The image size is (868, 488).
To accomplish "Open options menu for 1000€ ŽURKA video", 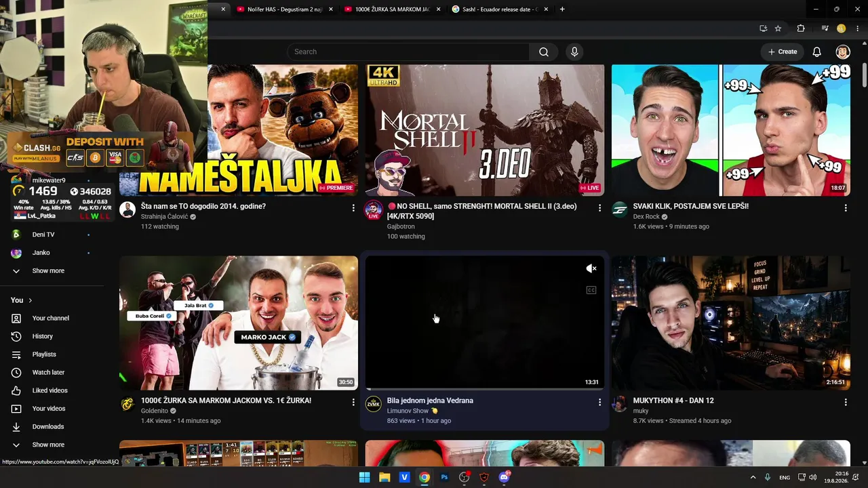I will point(353,403).
